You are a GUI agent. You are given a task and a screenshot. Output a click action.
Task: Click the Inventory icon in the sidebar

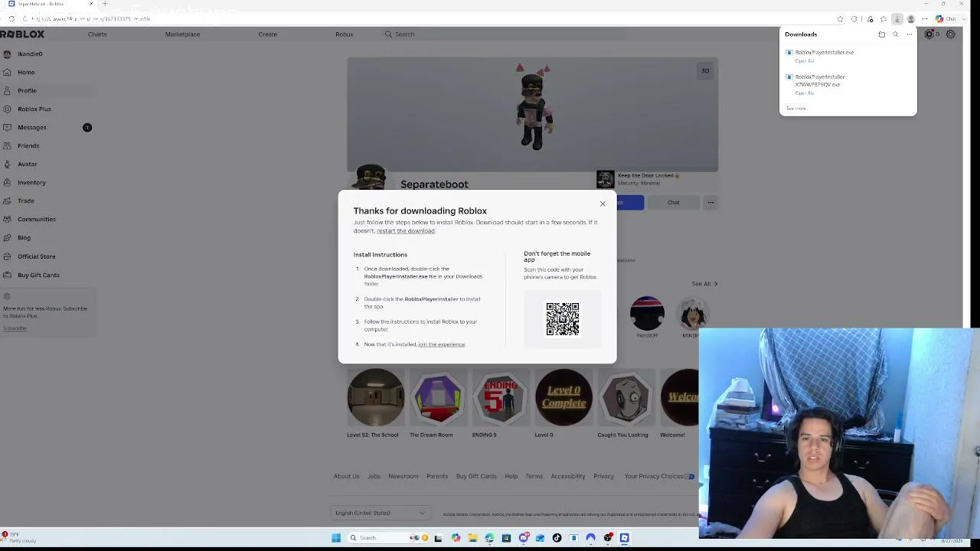(7, 183)
